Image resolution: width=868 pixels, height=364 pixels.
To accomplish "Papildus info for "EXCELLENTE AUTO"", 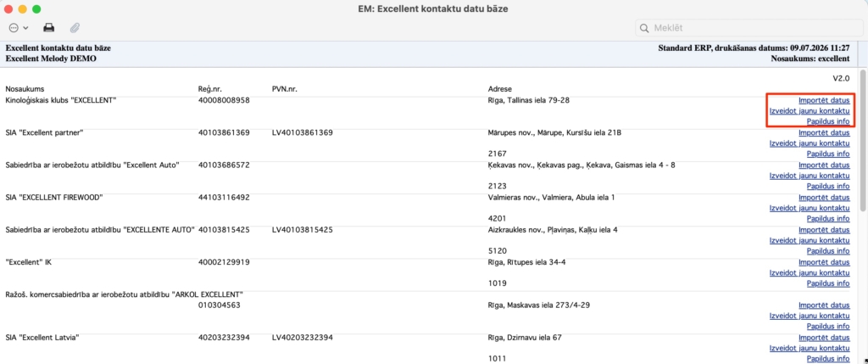I will (x=828, y=250).
